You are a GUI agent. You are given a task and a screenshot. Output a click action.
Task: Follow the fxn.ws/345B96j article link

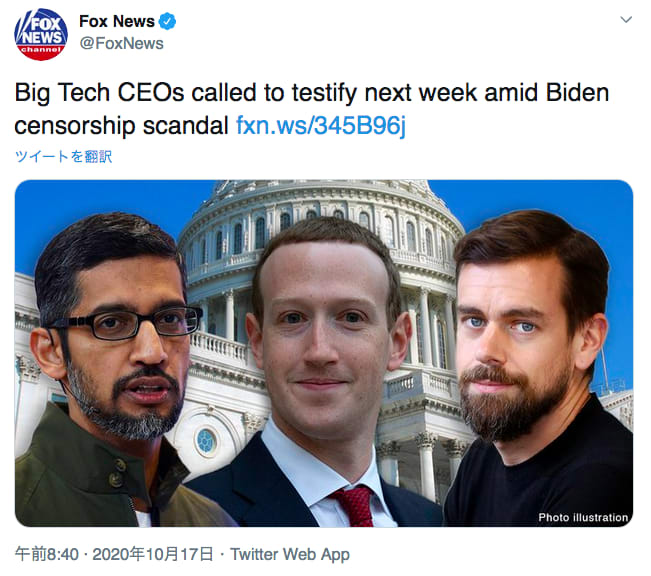321,125
